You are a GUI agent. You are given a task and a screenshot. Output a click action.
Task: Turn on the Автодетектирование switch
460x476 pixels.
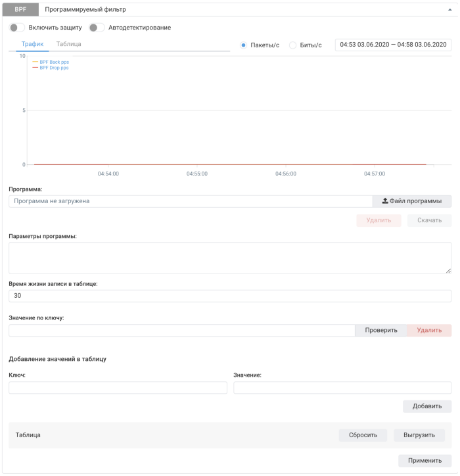click(x=97, y=28)
